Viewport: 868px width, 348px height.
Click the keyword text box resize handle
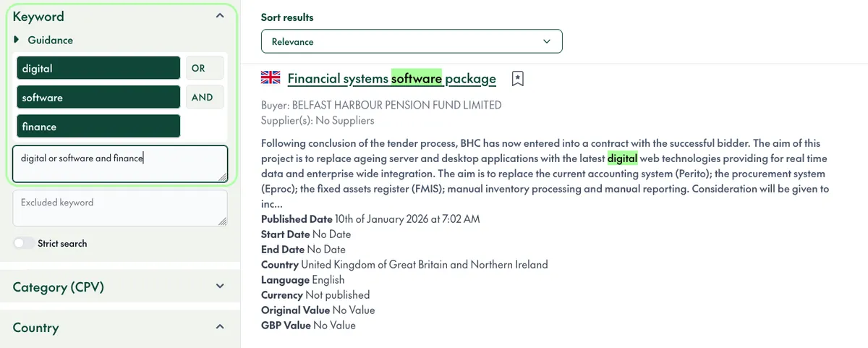coord(223,177)
